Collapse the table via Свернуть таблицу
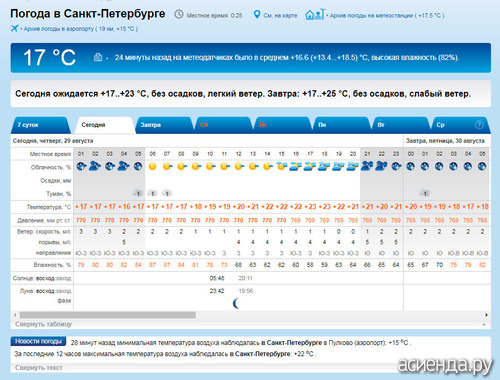This screenshot has width=500, height=380. 43,324
